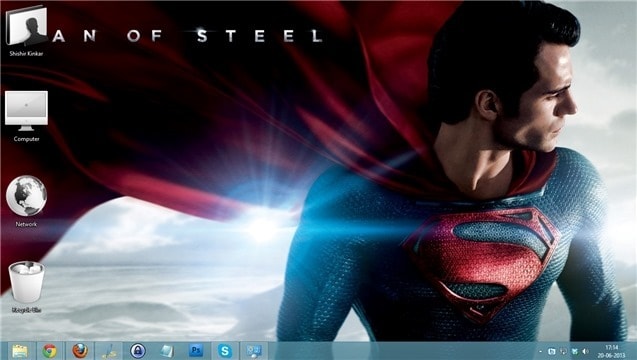
Task: Open the padlock security app in taskbar
Action: click(x=138, y=351)
